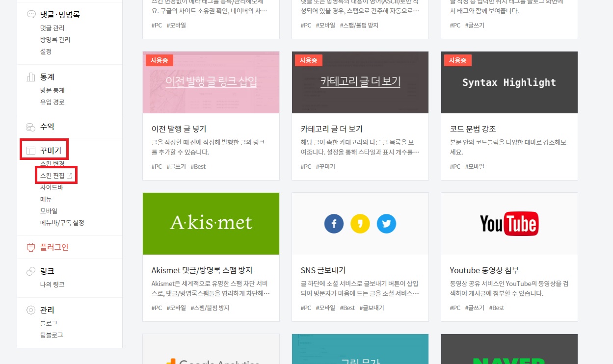This screenshot has width=613, height=364.
Task: Click the Youtube 동영상 첨부 plugin title
Action: point(484,270)
